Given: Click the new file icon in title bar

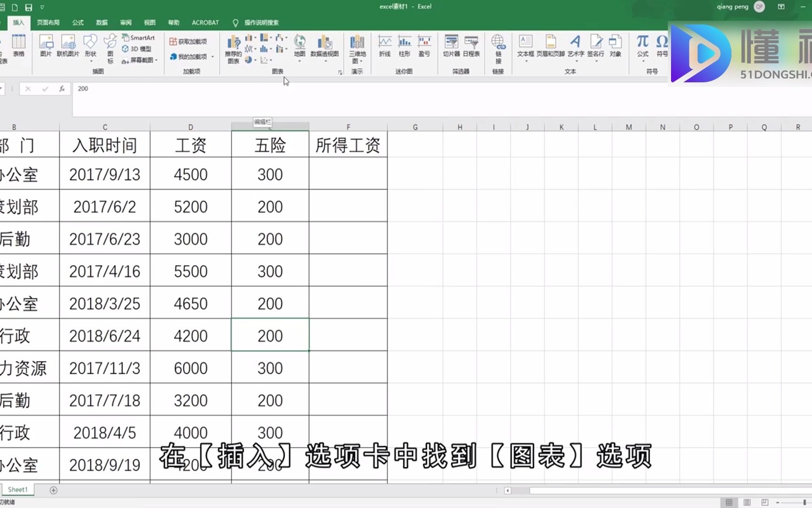Looking at the screenshot, I should [x=15, y=7].
